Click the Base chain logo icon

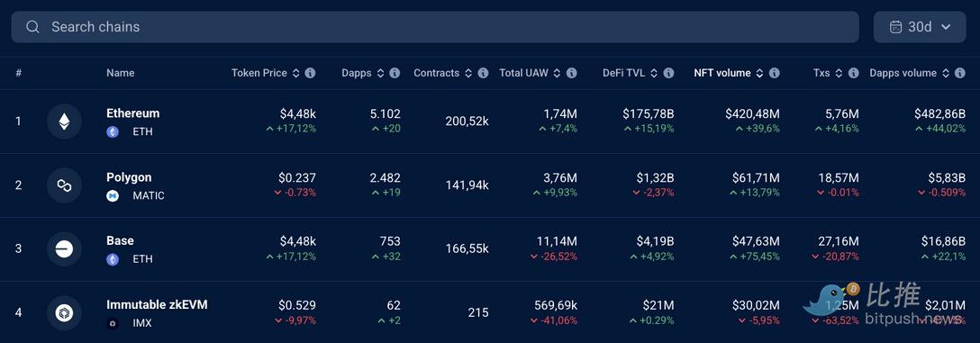tap(64, 249)
